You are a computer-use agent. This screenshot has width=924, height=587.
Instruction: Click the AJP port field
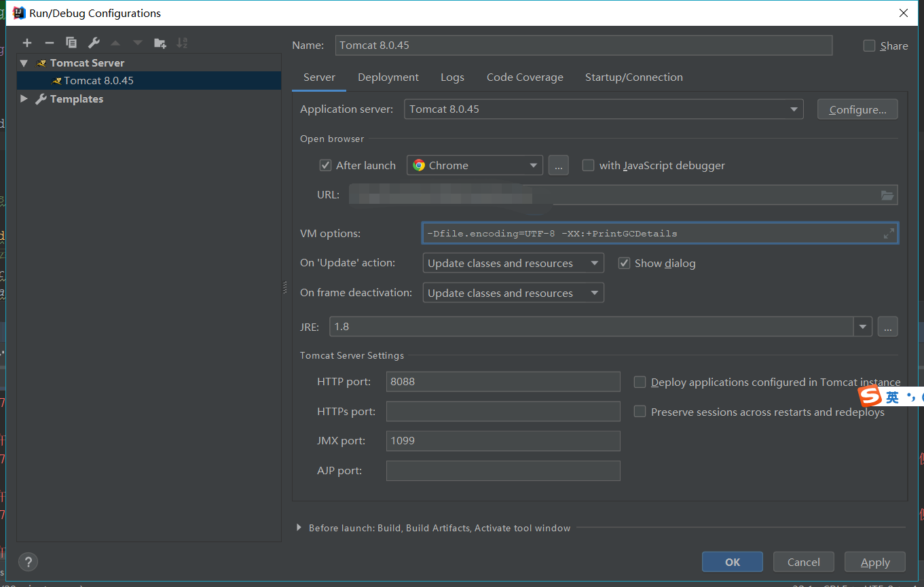click(x=503, y=470)
